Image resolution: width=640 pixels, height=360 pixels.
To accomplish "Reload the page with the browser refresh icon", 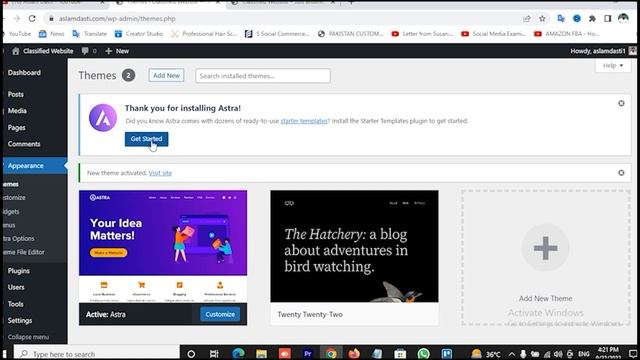I will [32, 18].
